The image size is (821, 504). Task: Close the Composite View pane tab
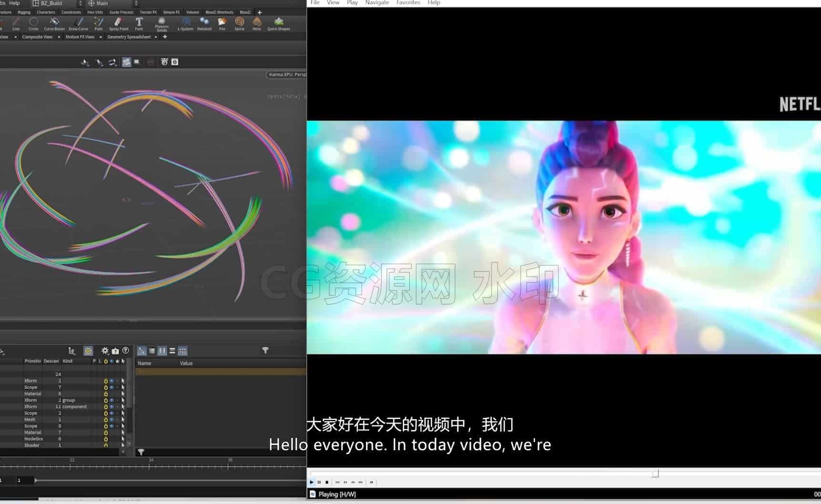point(59,37)
